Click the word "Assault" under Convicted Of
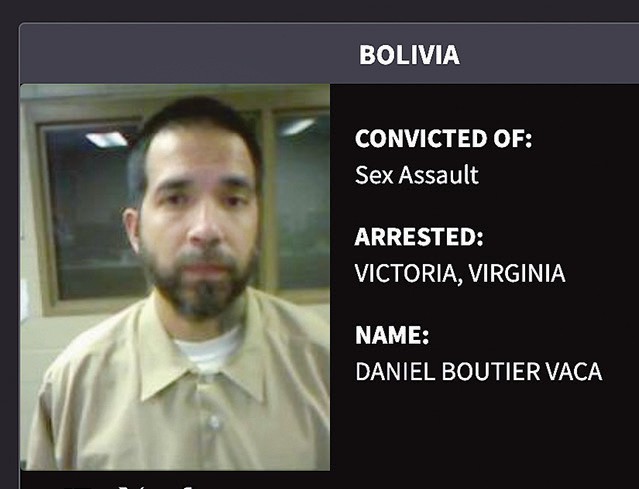Screen dimensions: 639x489 pos(438,175)
